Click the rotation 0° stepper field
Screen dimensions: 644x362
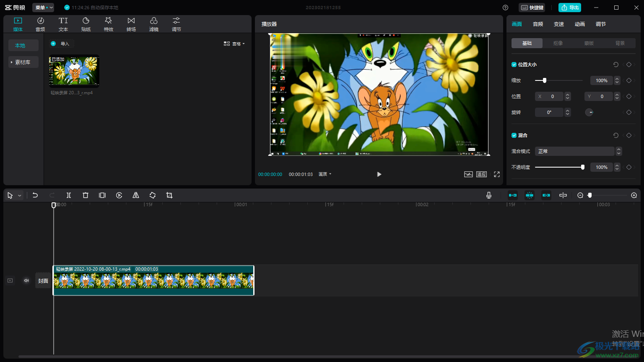(550, 112)
